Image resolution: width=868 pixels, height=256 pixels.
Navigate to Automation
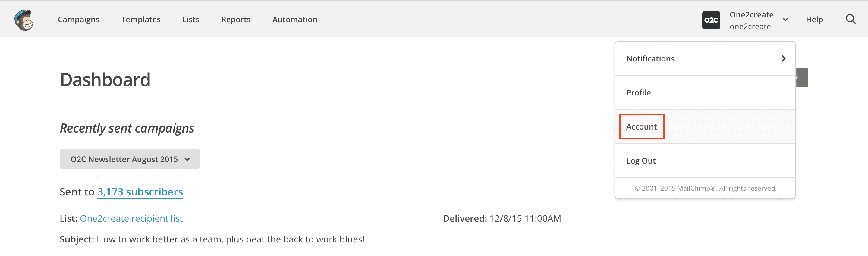(x=295, y=20)
